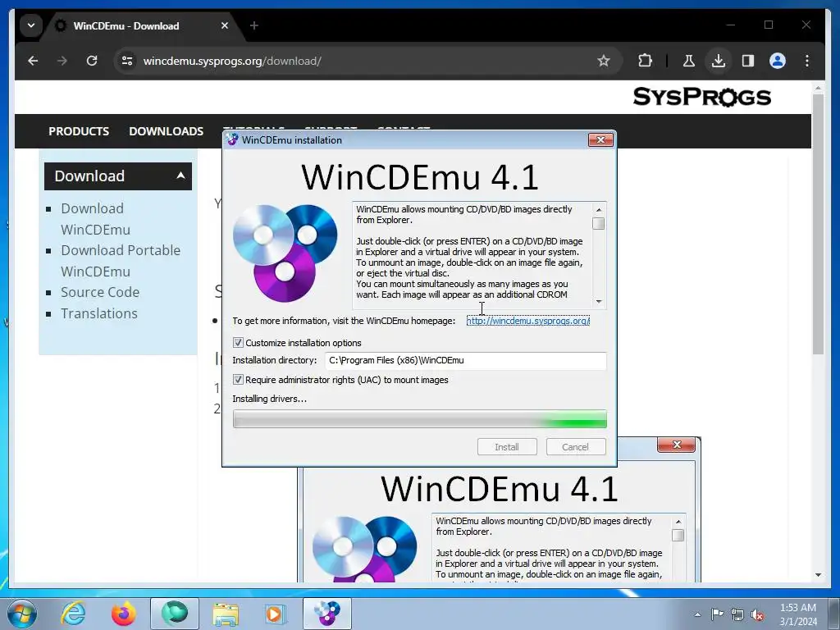
Task: Open the muted volume tray icon
Action: coord(757,614)
